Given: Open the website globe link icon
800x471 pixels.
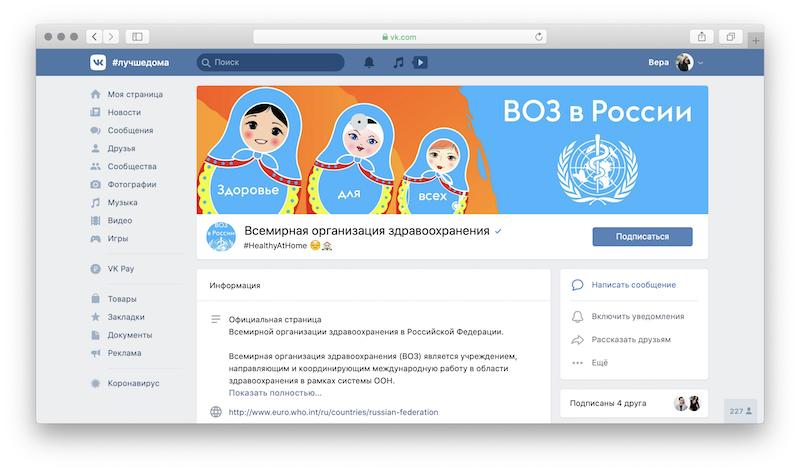Looking at the screenshot, I should [x=216, y=412].
